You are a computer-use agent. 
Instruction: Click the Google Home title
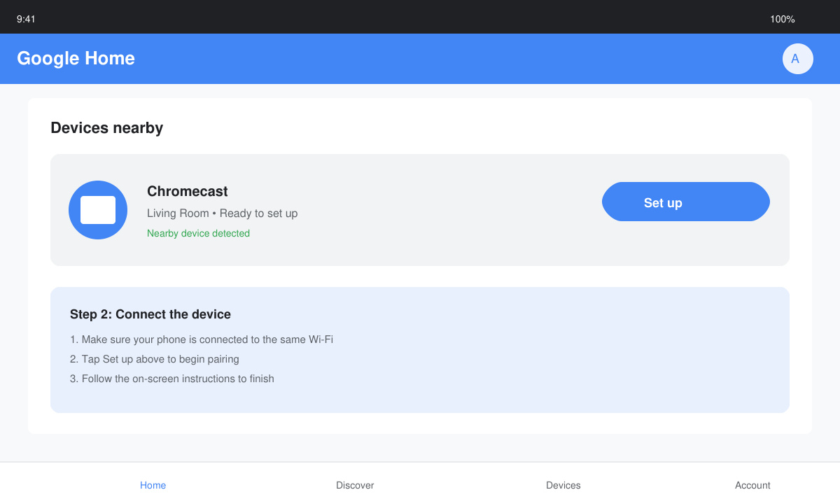coord(76,58)
